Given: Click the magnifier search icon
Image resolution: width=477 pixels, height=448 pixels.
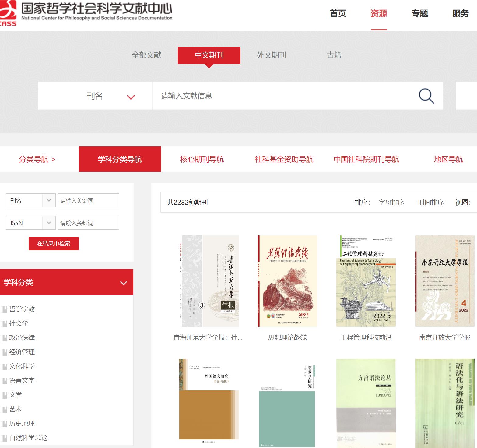Looking at the screenshot, I should pos(426,96).
